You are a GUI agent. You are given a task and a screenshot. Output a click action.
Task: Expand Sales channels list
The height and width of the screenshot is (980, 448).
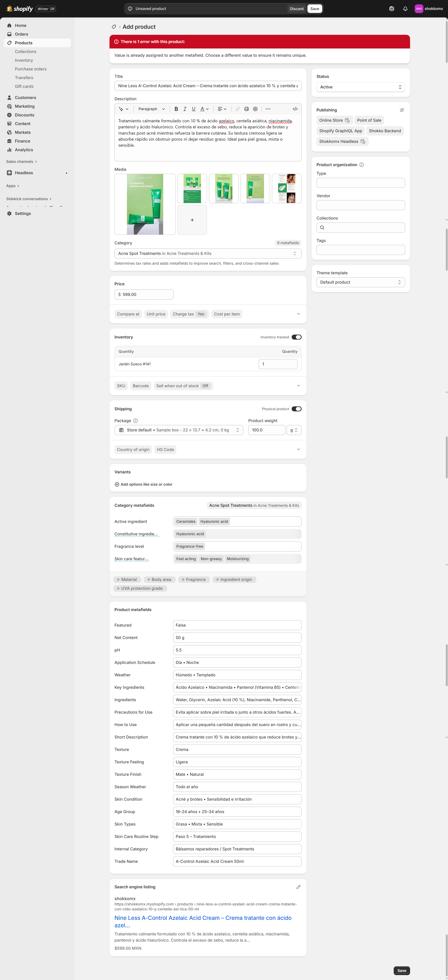click(22, 162)
